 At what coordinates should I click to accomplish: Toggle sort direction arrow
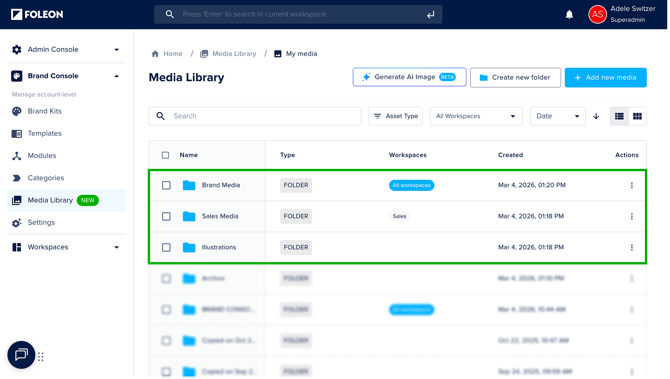[x=596, y=116]
